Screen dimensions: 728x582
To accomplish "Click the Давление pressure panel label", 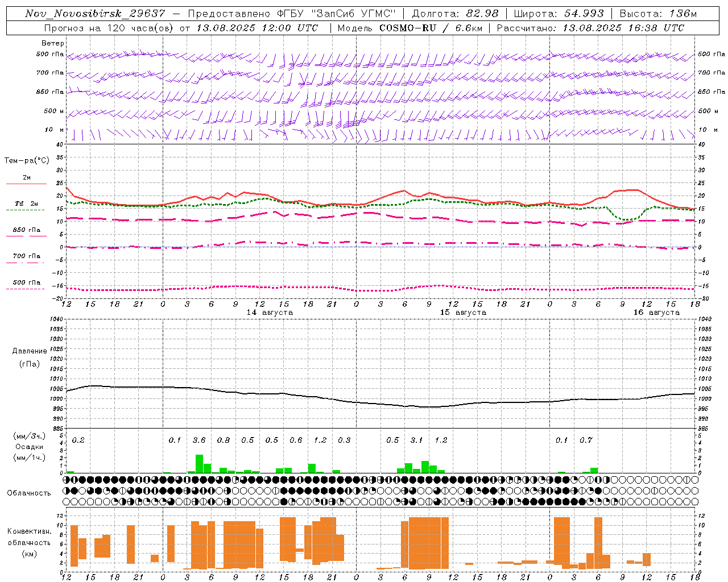I will [29, 351].
